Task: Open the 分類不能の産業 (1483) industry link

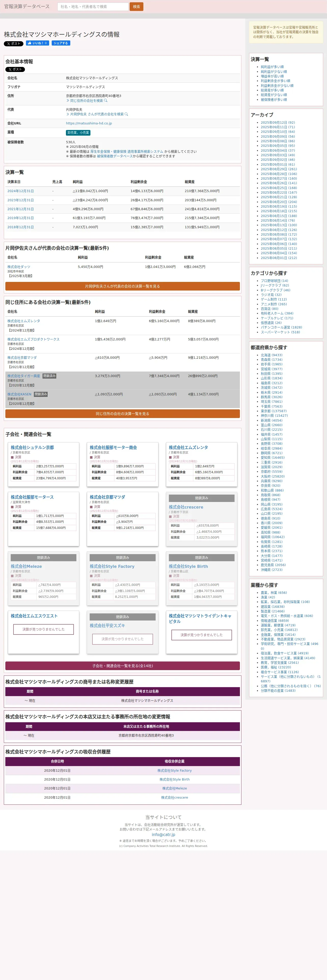Action: 278,690
